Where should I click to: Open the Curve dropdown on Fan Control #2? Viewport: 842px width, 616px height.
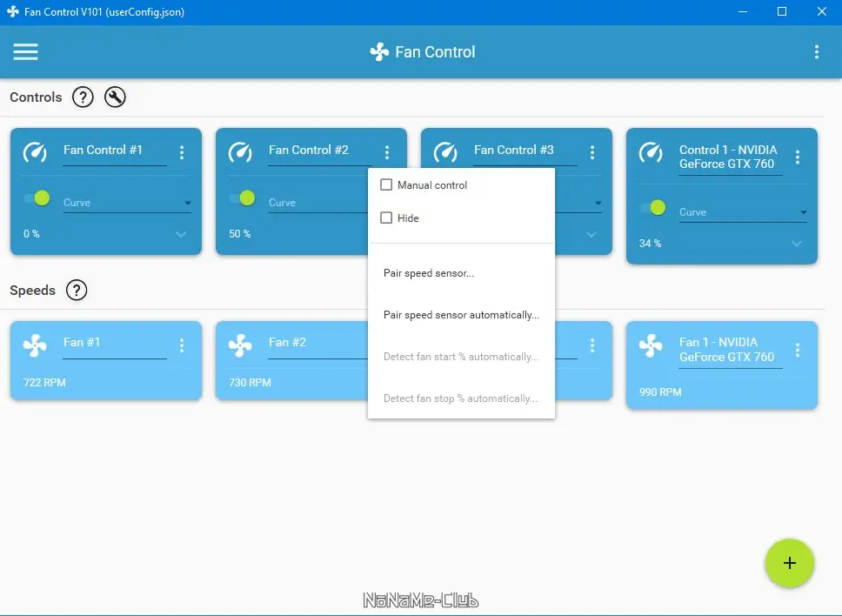tap(317, 203)
